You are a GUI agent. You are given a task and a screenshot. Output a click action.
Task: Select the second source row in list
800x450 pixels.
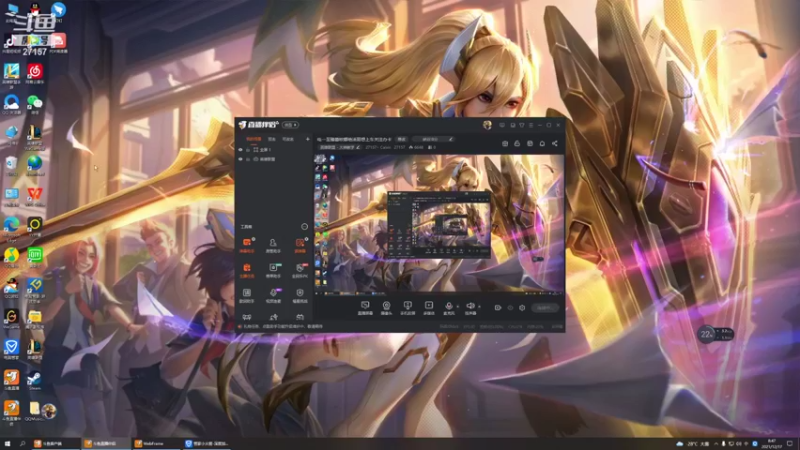click(x=274, y=159)
